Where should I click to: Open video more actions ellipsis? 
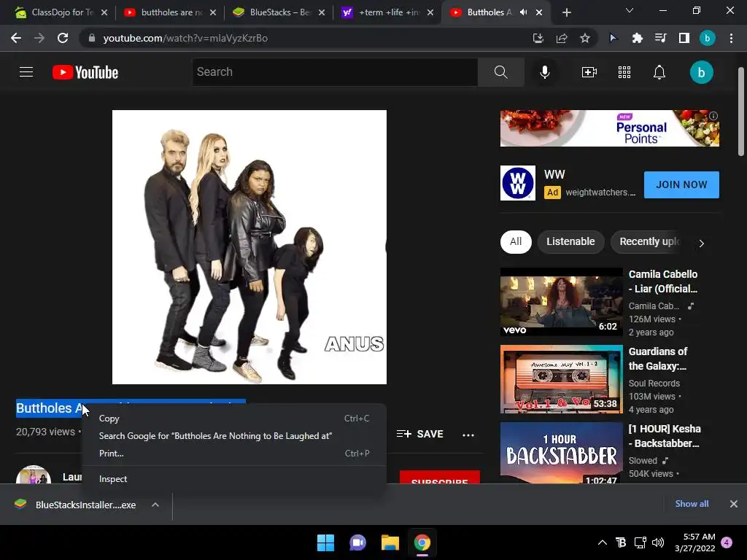coord(468,435)
